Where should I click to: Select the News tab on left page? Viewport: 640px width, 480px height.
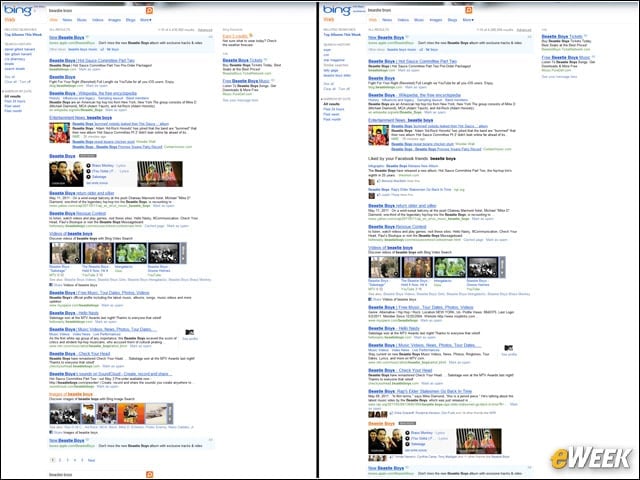(x=67, y=20)
